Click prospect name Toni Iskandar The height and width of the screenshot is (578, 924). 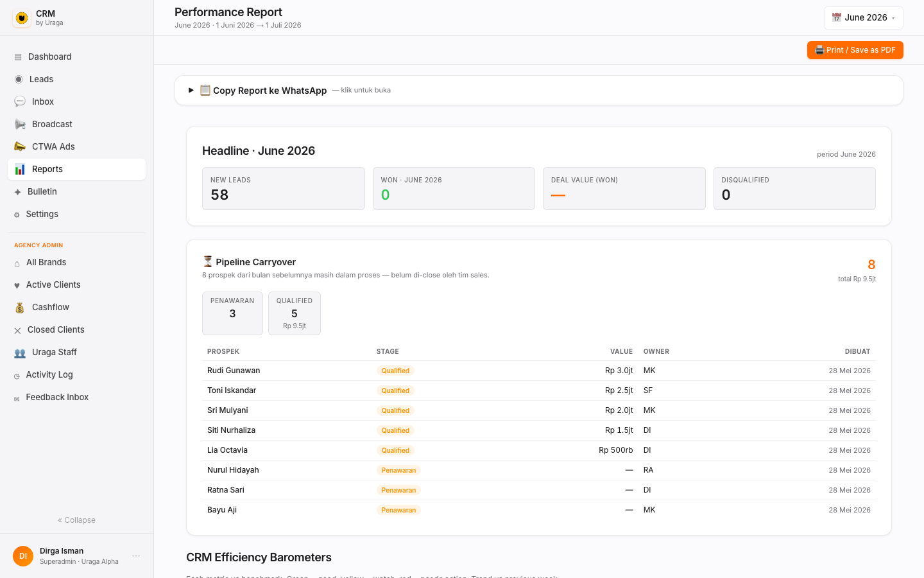pos(232,390)
